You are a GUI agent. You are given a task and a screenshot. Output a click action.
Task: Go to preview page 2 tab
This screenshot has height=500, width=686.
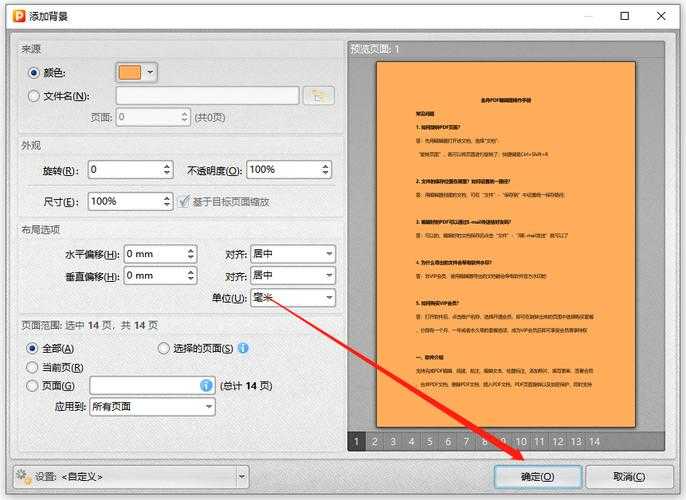pyautogui.click(x=374, y=441)
